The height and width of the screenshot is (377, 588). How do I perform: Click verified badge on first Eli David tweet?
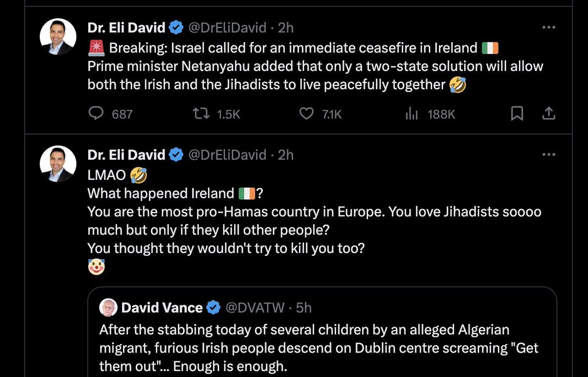click(x=176, y=28)
